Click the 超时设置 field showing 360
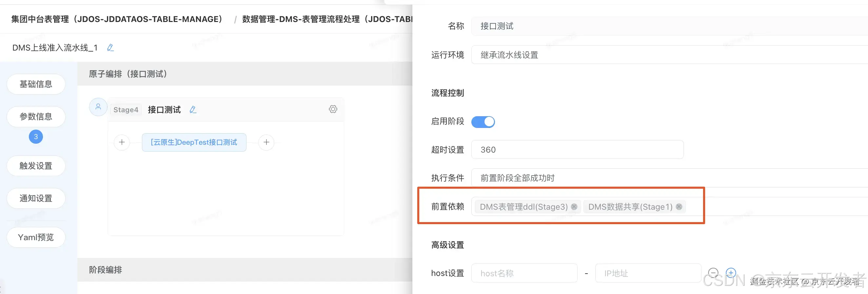Viewport: 868px width, 294px height. point(577,149)
